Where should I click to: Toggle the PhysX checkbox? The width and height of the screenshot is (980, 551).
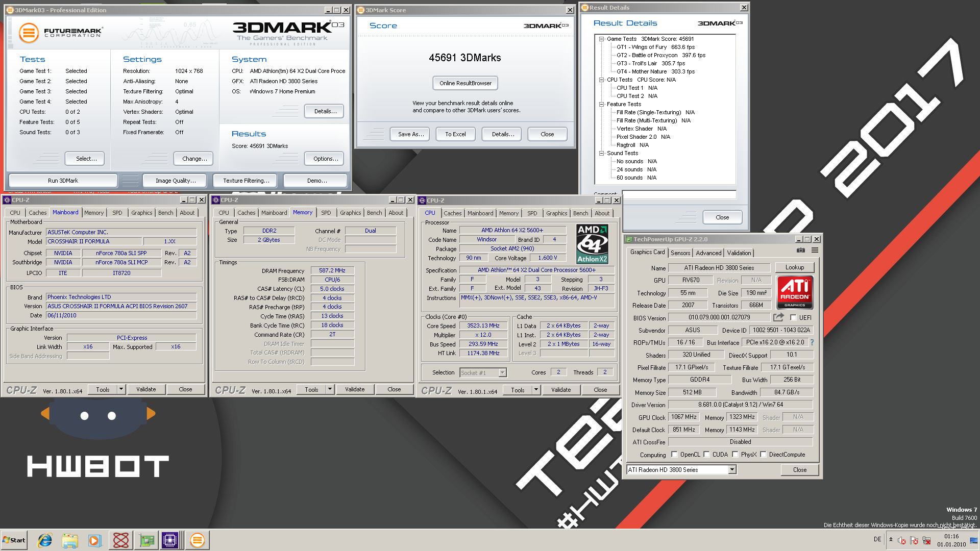(x=735, y=455)
